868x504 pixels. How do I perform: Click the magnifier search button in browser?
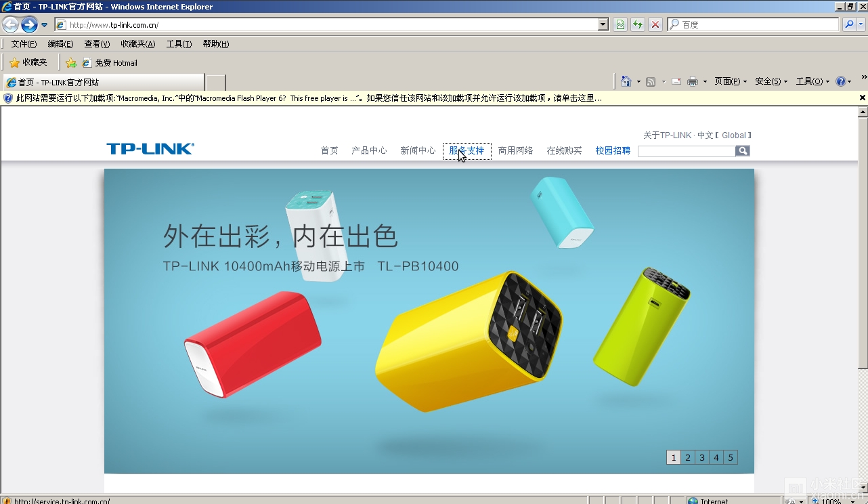(849, 24)
